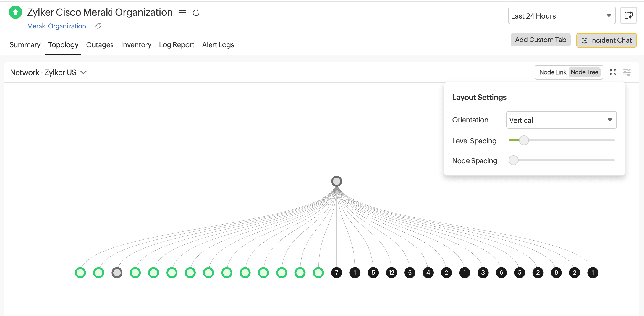Open the Alert Logs tab
This screenshot has height=316, width=644.
(x=218, y=45)
